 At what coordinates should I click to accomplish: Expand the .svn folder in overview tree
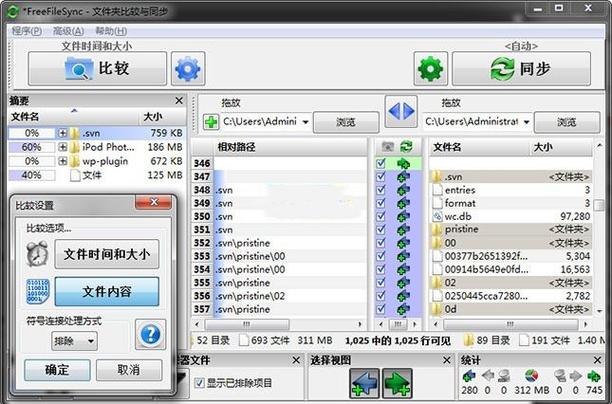pyautogui.click(x=62, y=133)
